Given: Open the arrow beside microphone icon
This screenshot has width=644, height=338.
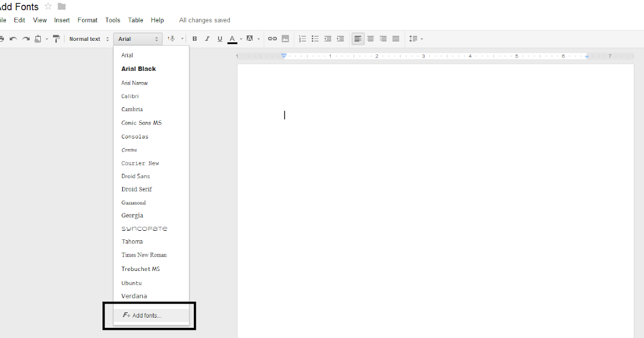Looking at the screenshot, I should 182,39.
